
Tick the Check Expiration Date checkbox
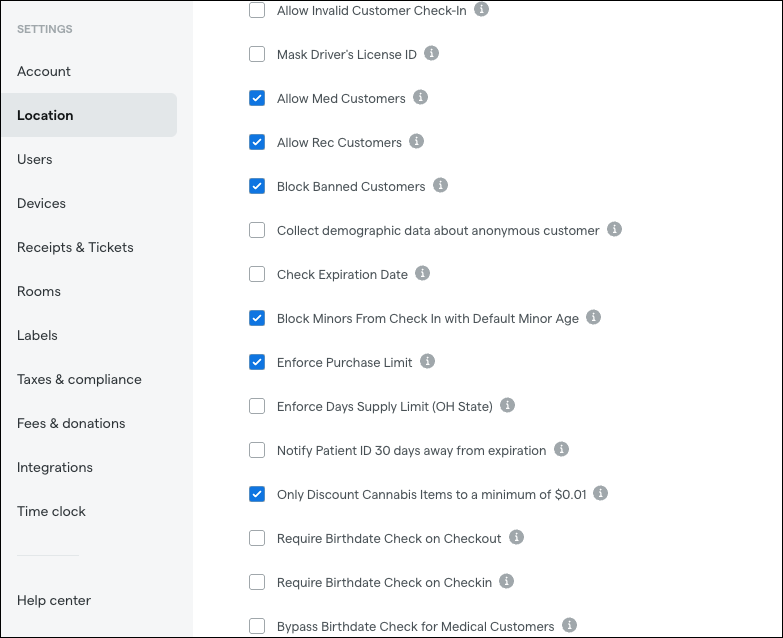257,274
